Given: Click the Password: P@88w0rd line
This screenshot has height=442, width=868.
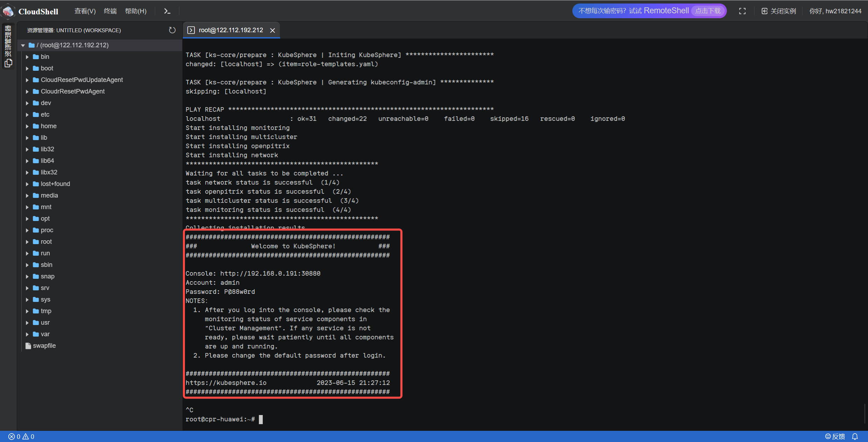Looking at the screenshot, I should pos(220,292).
